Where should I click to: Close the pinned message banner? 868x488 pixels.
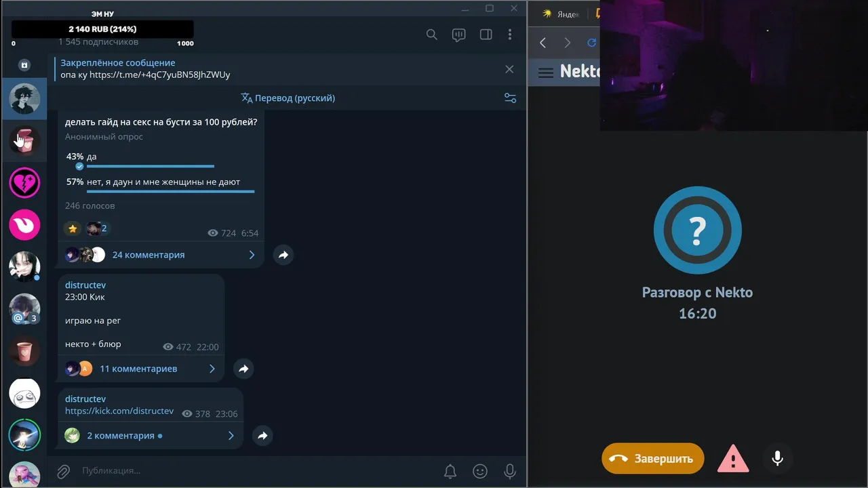coord(509,69)
